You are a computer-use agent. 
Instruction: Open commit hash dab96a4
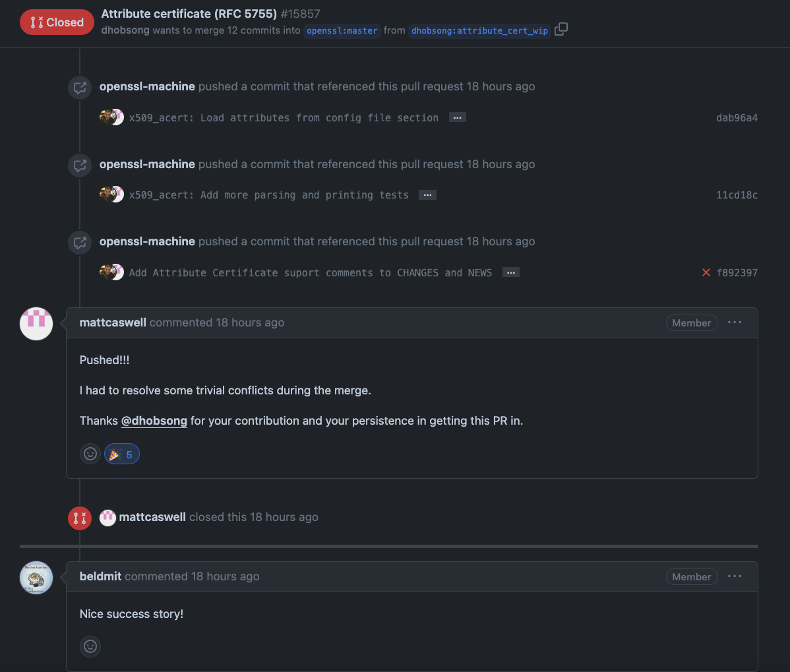tap(737, 118)
